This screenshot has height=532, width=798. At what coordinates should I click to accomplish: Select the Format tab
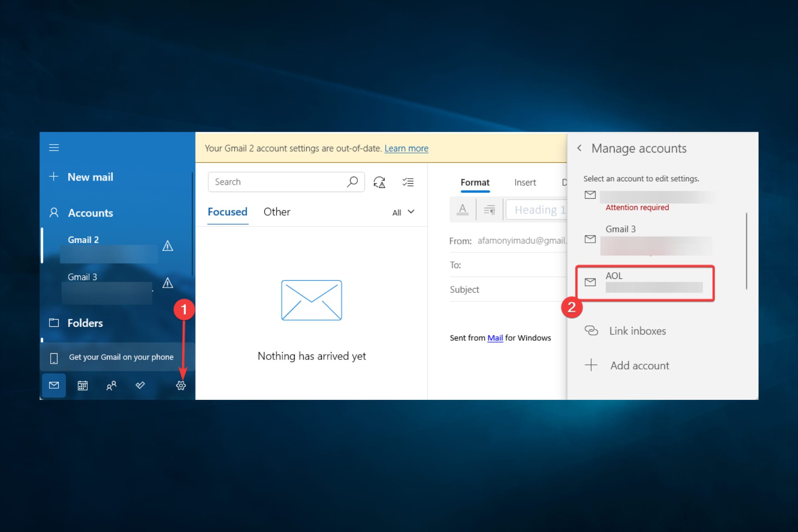pos(475,182)
